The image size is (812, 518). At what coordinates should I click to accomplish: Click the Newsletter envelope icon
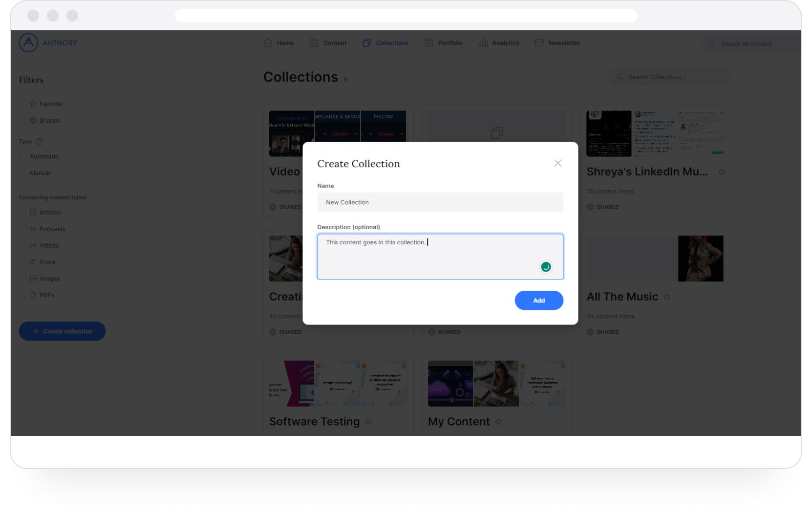(x=539, y=43)
